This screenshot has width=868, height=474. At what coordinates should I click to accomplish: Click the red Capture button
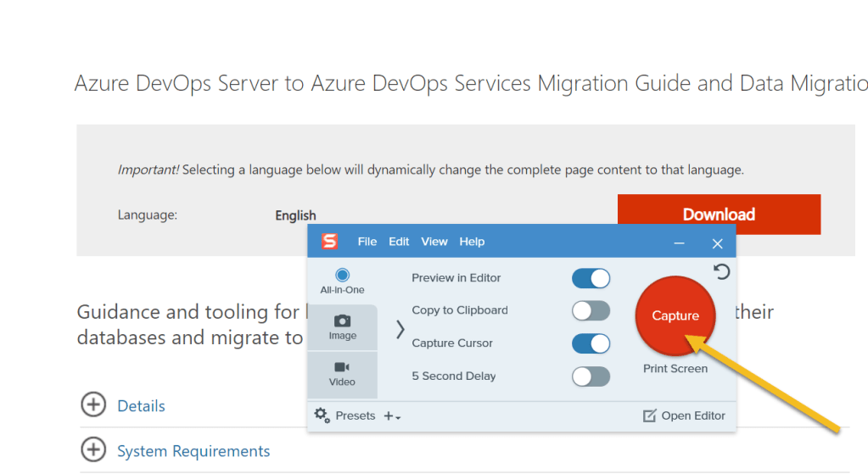pyautogui.click(x=675, y=315)
